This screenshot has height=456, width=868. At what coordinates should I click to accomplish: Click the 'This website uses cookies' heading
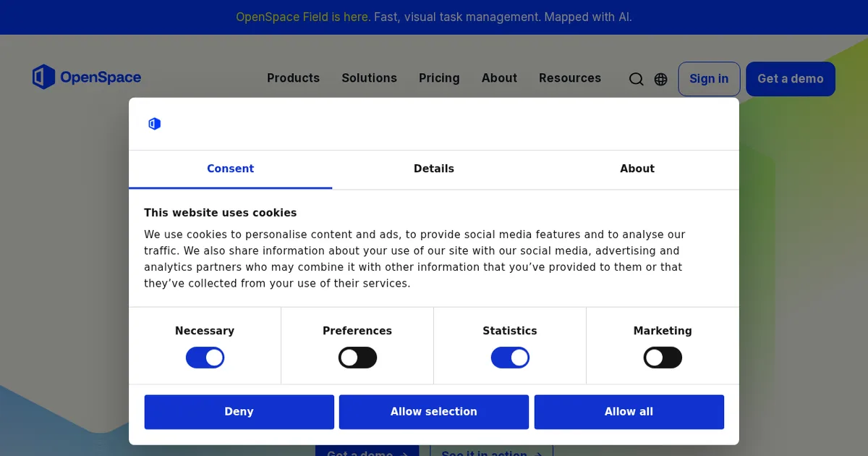tap(221, 213)
